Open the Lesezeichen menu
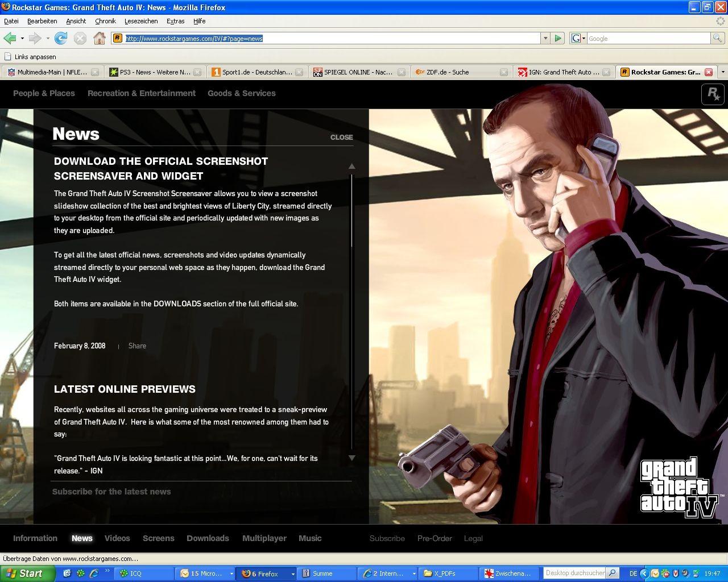This screenshot has height=582, width=728. (141, 21)
